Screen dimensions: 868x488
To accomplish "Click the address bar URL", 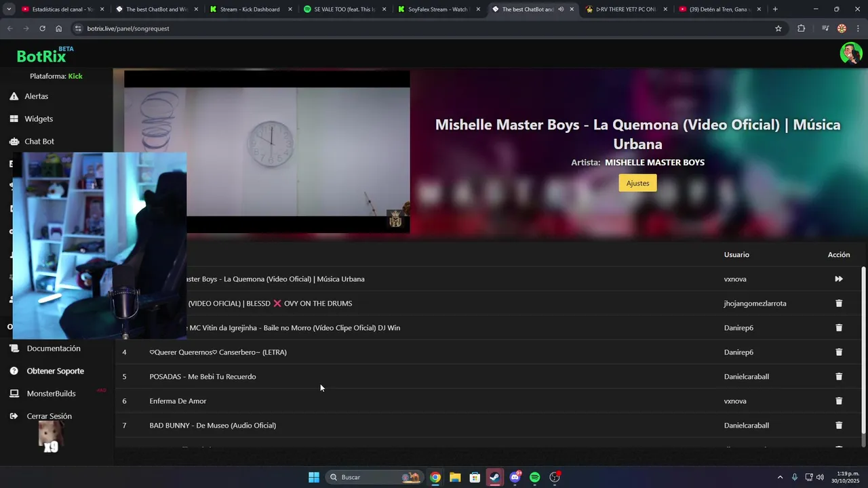I will pyautogui.click(x=128, y=28).
